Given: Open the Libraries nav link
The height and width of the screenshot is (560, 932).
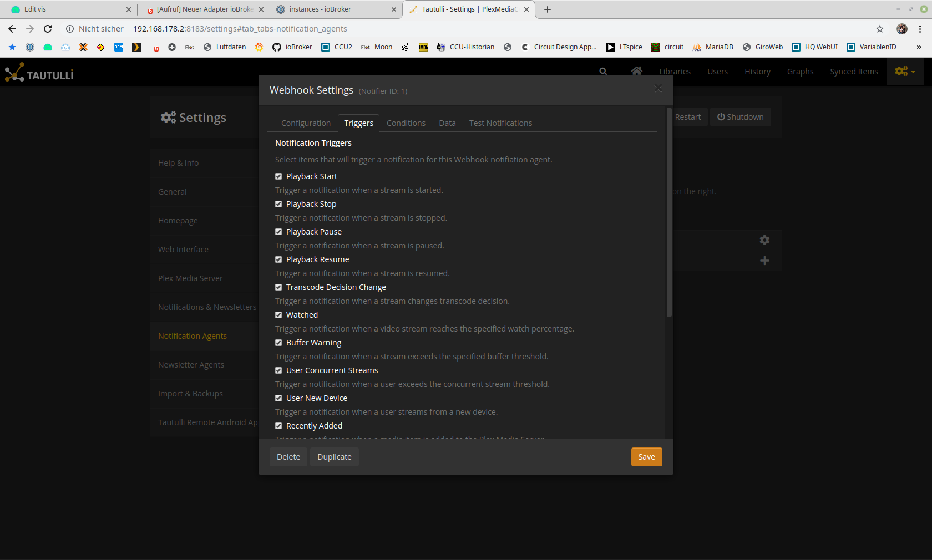Looking at the screenshot, I should click(x=675, y=72).
